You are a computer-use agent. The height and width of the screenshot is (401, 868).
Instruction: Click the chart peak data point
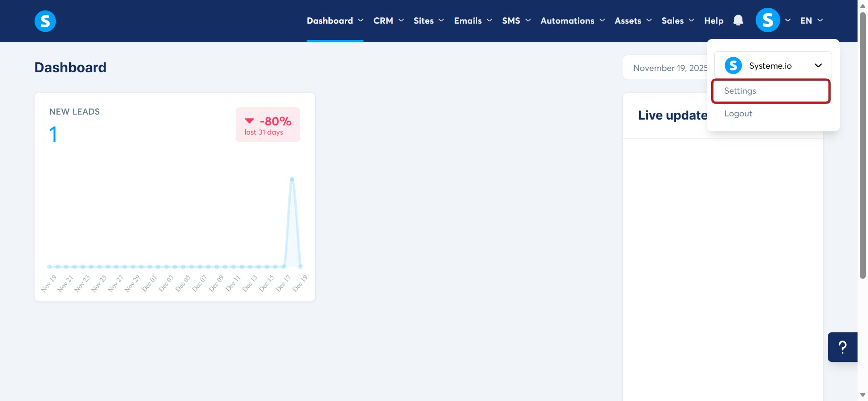pyautogui.click(x=292, y=179)
